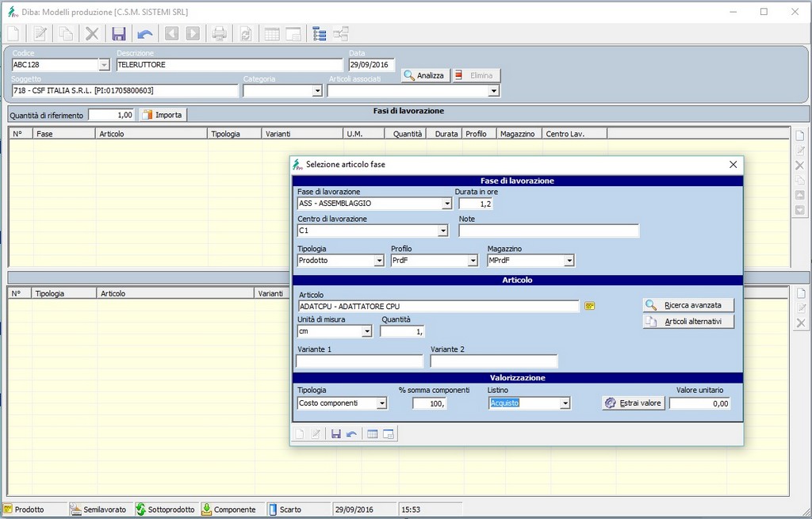
Task: Click the Undo arrow in dialog toolbar
Action: 351,434
